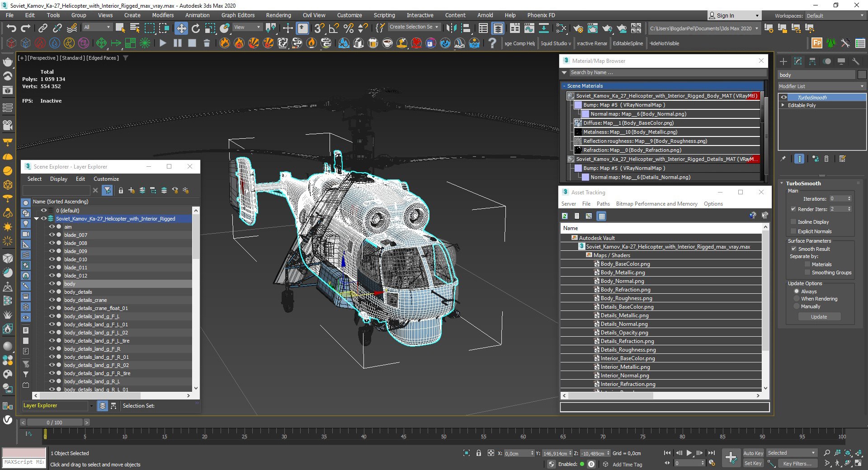Click the Undo arrow icon
The height and width of the screenshot is (470, 868).
[x=11, y=28]
